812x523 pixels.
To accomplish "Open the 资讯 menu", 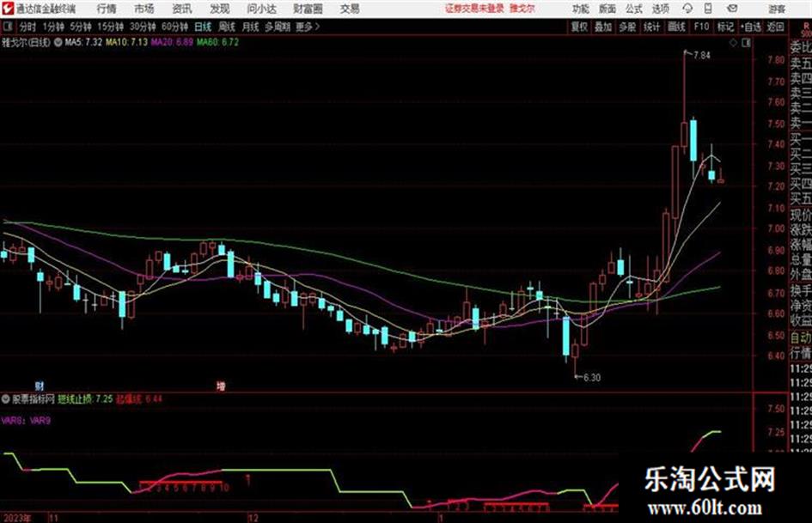I will point(182,9).
